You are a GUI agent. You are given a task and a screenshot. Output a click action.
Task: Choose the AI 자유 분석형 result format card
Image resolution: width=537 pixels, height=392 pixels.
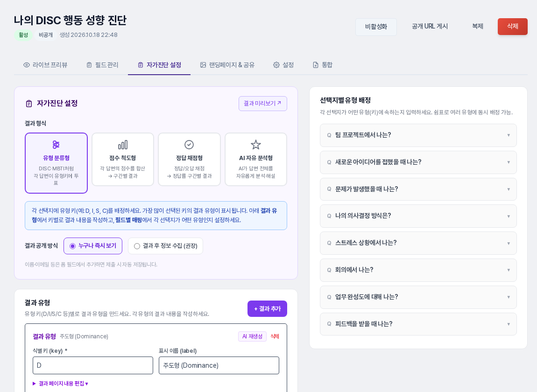(256, 160)
